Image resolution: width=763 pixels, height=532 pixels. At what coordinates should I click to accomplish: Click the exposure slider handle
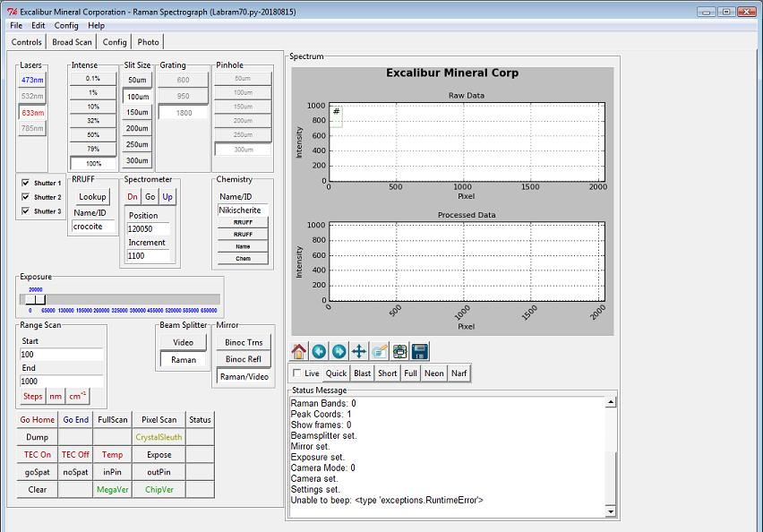pos(36,299)
